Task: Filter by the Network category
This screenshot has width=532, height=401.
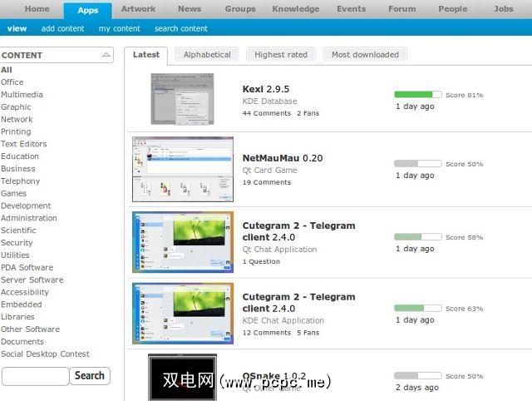Action: [x=17, y=119]
